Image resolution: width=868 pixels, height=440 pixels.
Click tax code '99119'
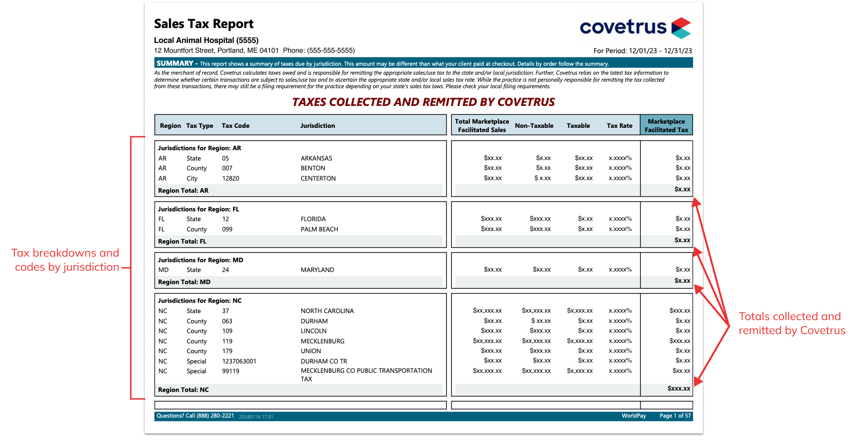(230, 371)
